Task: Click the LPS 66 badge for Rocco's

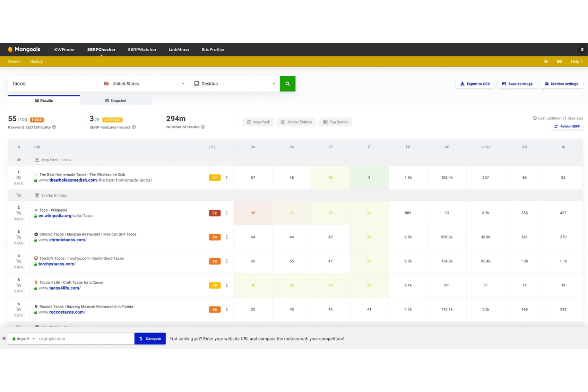Action: coord(215,309)
